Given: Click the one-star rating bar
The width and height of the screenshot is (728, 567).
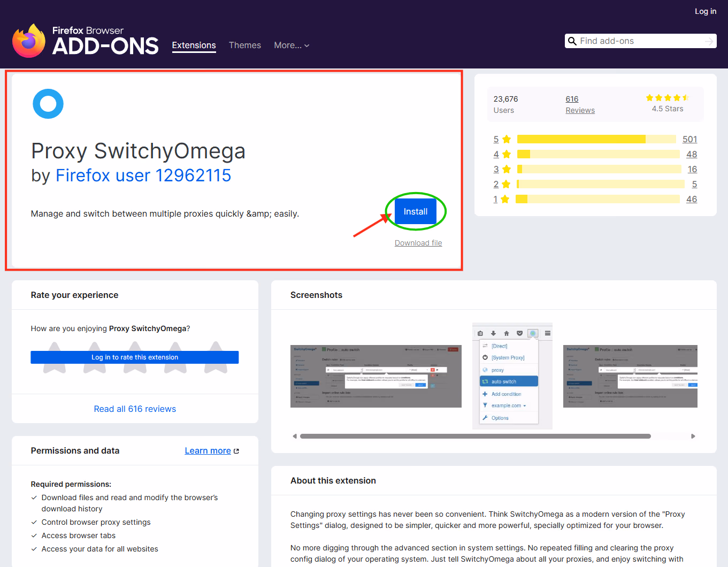Looking at the screenshot, I should [x=597, y=199].
